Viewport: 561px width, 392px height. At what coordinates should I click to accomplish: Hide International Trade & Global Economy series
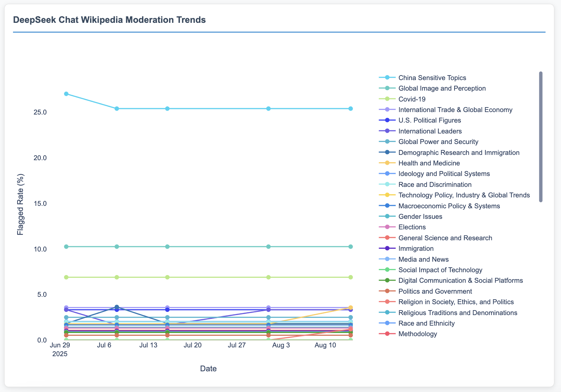coord(446,110)
